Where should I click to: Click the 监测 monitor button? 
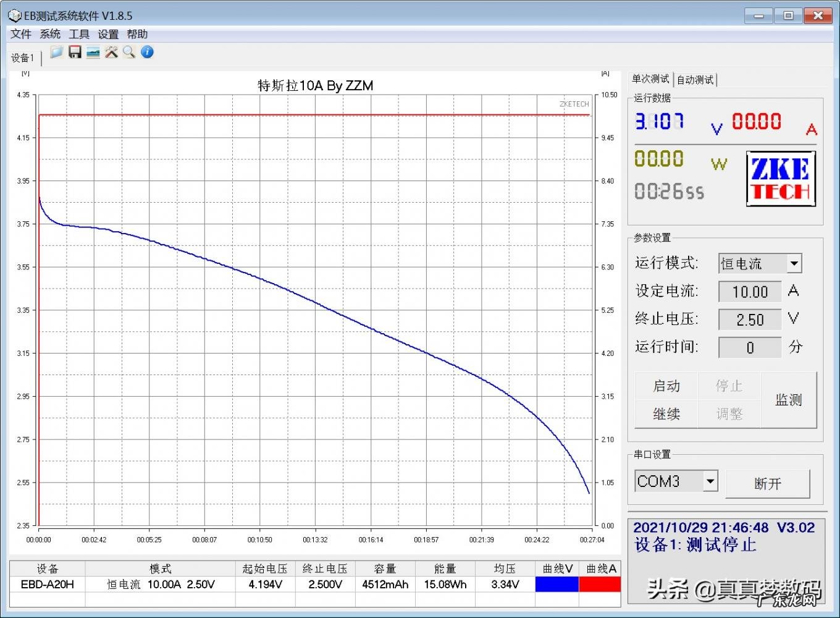(x=788, y=400)
